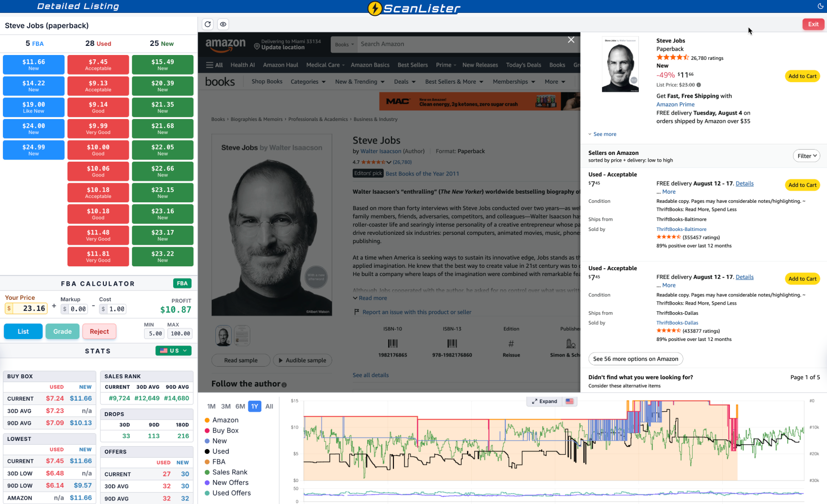This screenshot has height=504, width=827.
Task: Open Books search category dropdown
Action: click(344, 44)
